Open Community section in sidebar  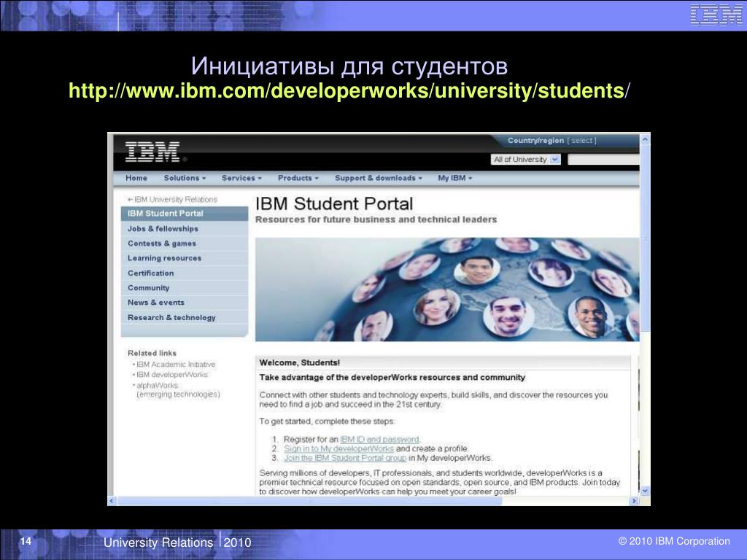coord(185,288)
